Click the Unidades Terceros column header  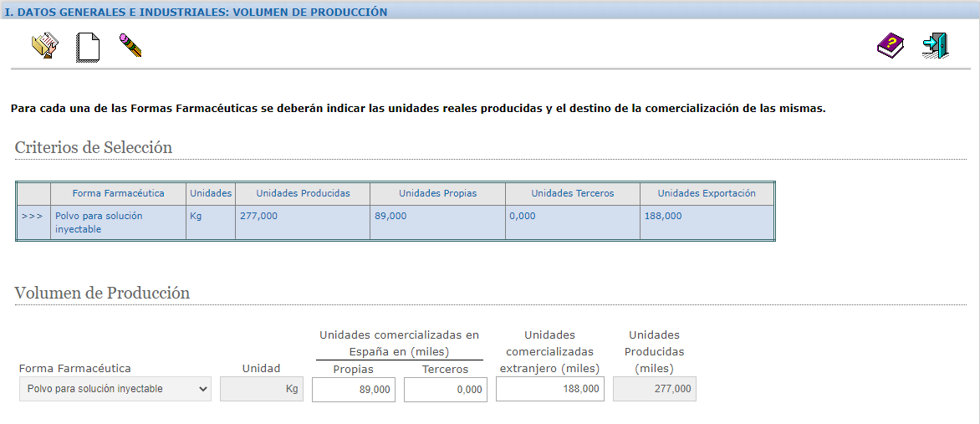click(572, 193)
